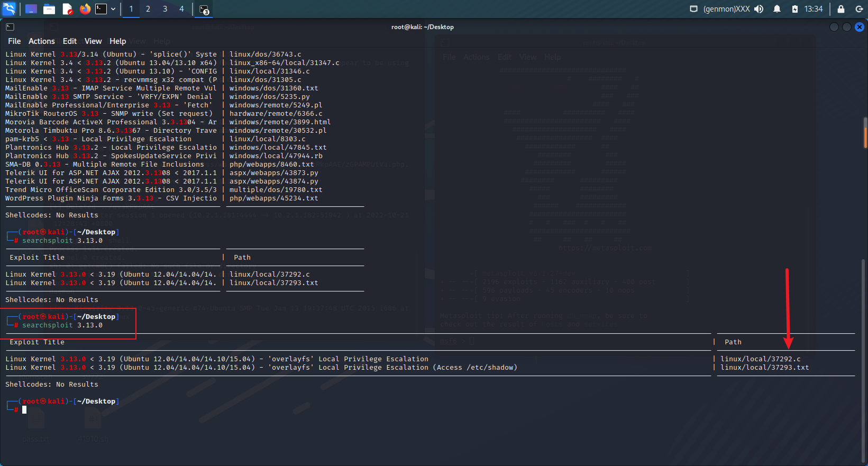Open the View menu
This screenshot has height=466, width=868.
coord(93,41)
